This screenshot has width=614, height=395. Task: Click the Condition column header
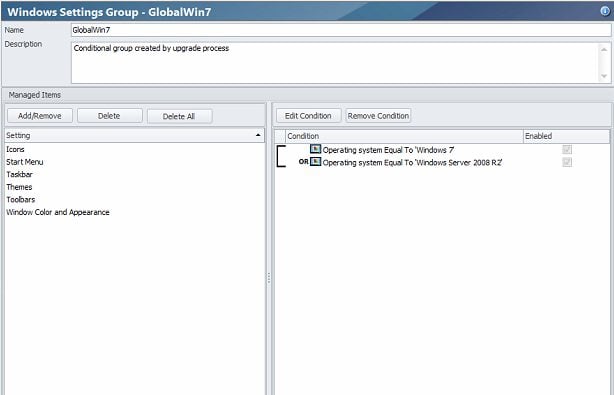click(x=404, y=136)
